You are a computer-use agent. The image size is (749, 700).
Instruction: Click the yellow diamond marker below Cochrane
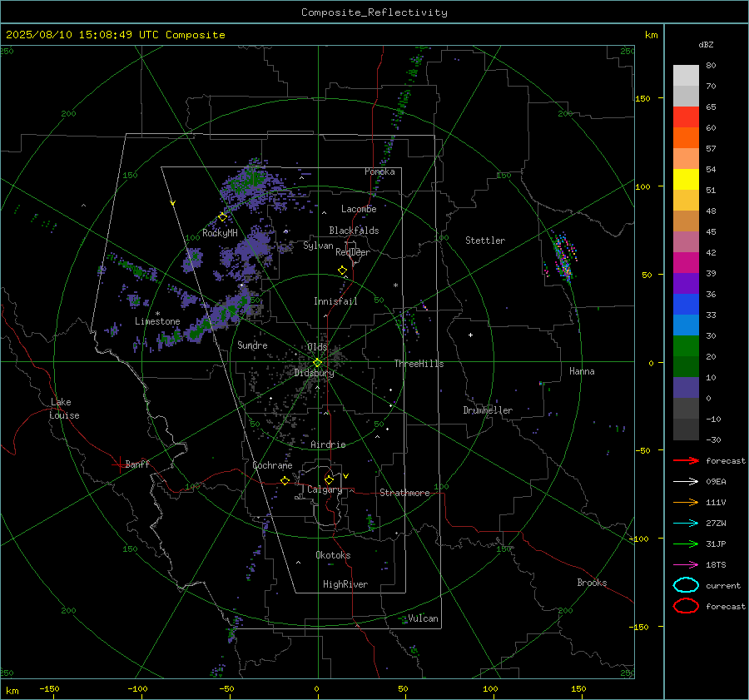pyautogui.click(x=285, y=481)
